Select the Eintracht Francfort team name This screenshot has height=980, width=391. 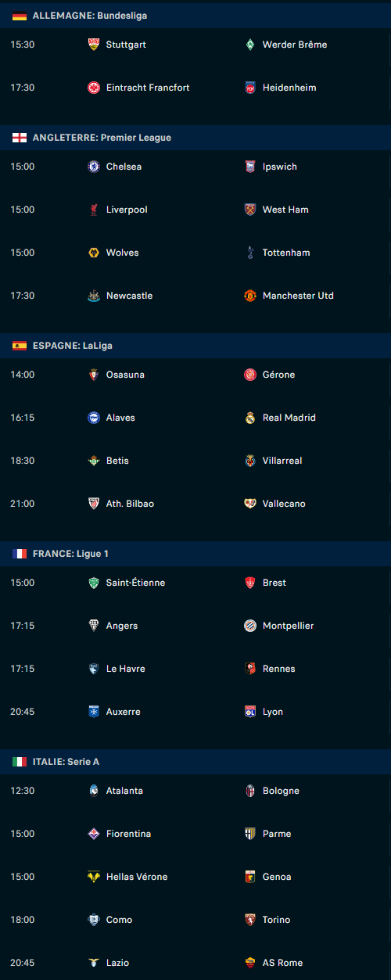(x=148, y=88)
